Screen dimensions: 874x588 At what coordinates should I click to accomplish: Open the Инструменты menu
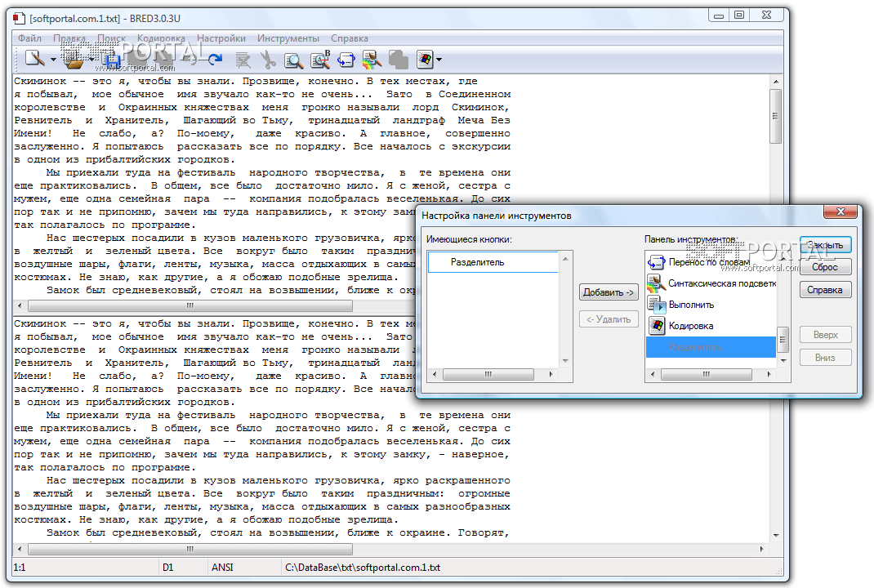[x=288, y=38]
